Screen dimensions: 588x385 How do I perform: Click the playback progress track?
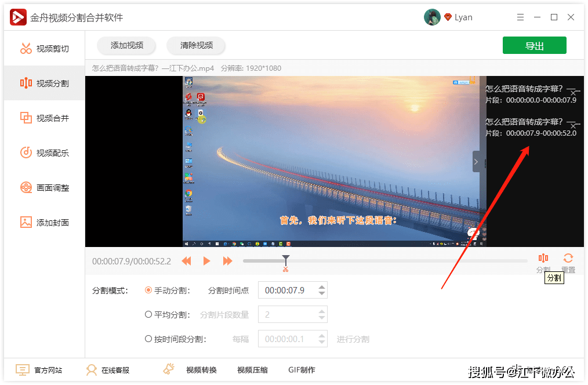[x=385, y=261]
